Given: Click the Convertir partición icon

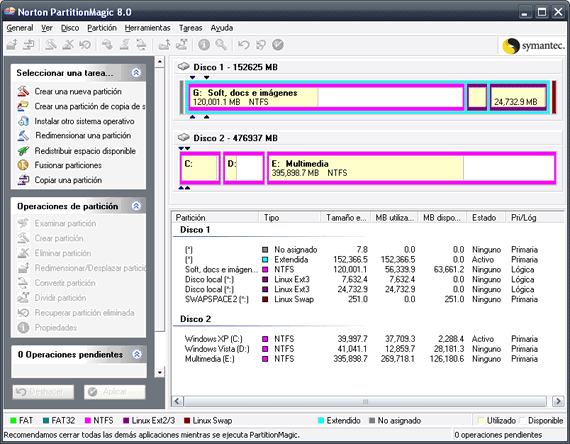Looking at the screenshot, I should (x=23, y=283).
